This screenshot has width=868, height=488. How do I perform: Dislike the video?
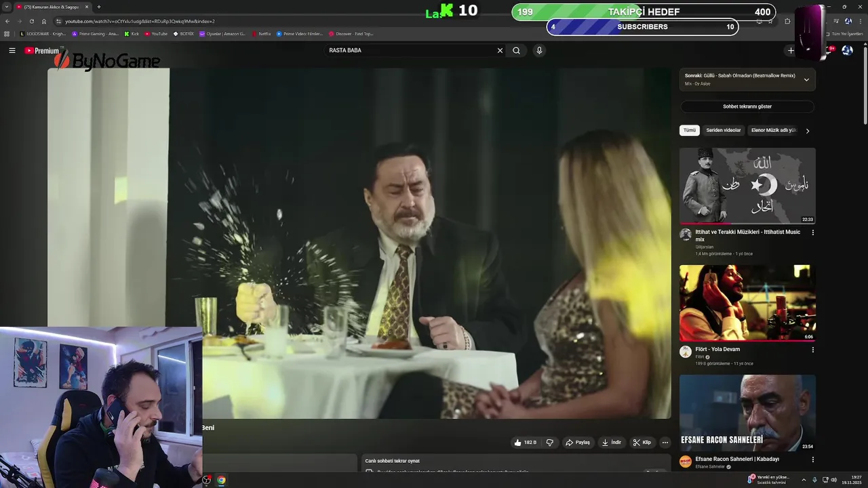(550, 443)
